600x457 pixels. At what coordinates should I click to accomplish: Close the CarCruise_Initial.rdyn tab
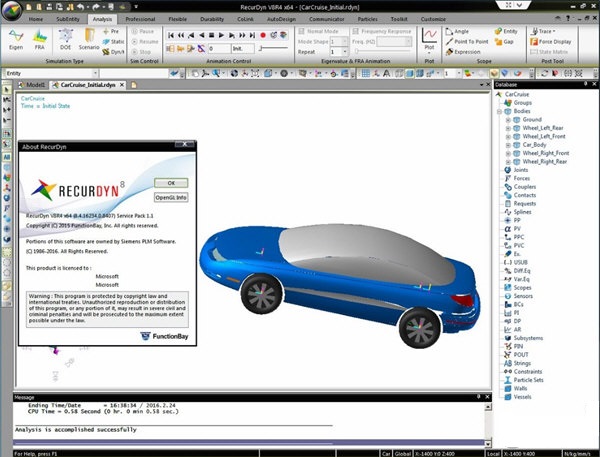122,85
